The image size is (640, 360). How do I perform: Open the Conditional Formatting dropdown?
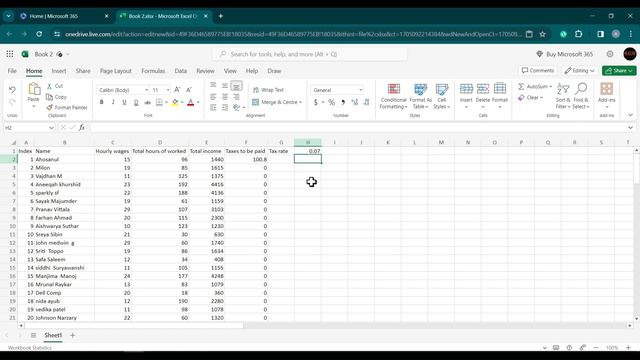(393, 96)
